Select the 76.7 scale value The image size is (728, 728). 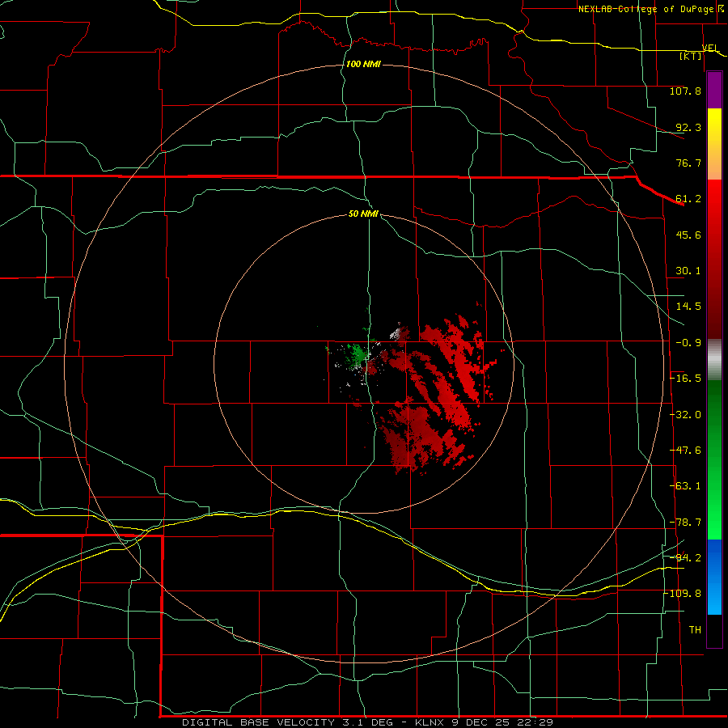coord(688,163)
